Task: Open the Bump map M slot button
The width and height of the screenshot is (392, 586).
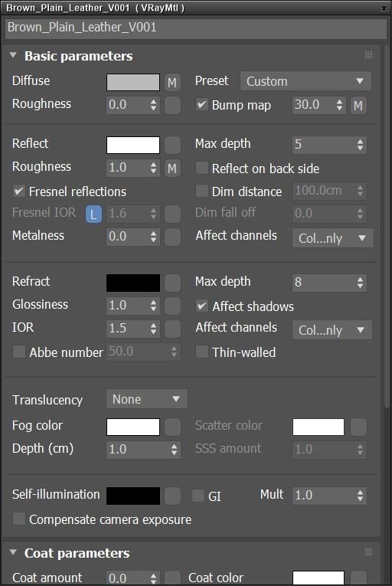Action: 358,106
